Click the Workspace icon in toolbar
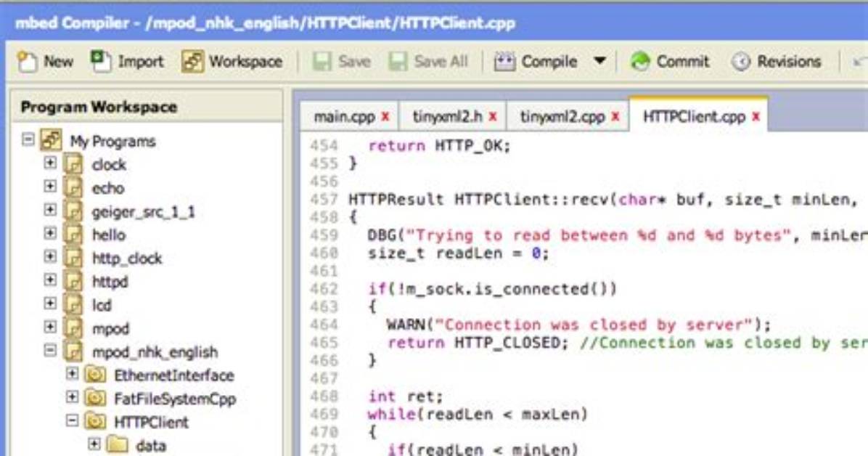 click(192, 62)
